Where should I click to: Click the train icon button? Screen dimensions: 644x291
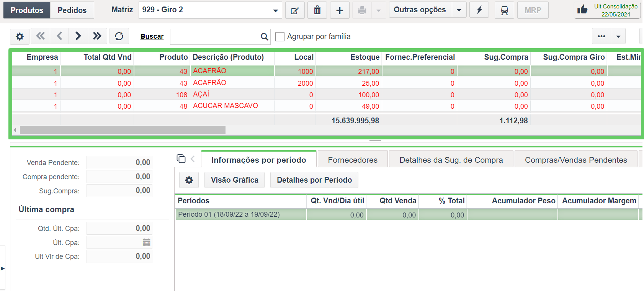pyautogui.click(x=505, y=10)
